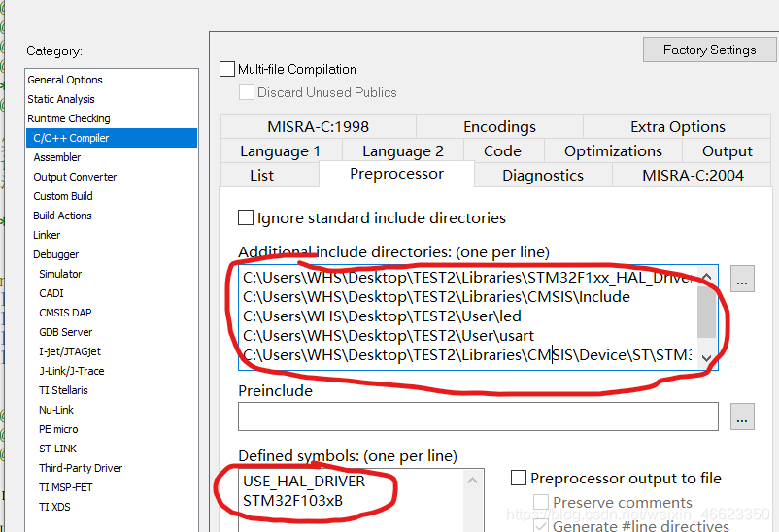
Task: Select the Language 1 tab
Action: pos(281,151)
